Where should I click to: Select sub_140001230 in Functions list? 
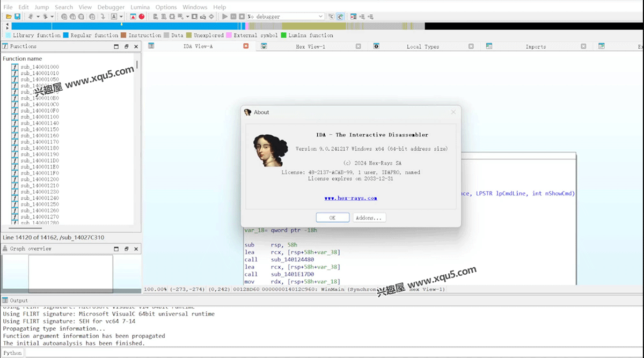[40, 192]
